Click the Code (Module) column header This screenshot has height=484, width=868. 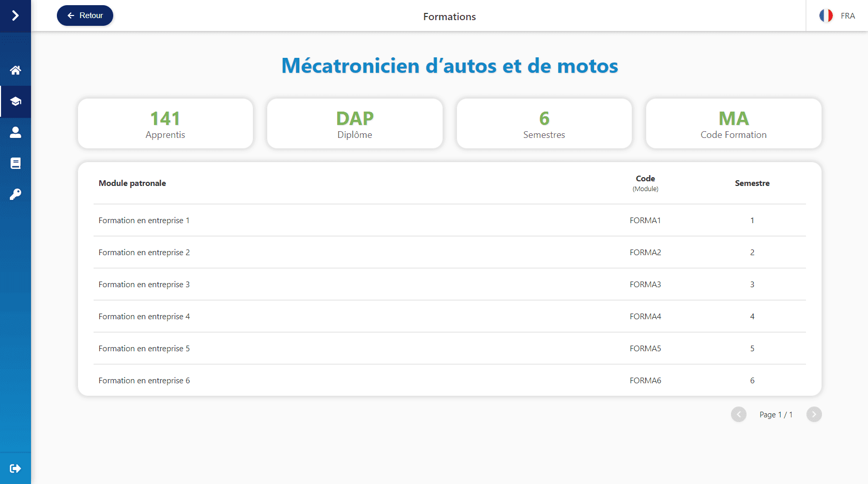click(645, 183)
